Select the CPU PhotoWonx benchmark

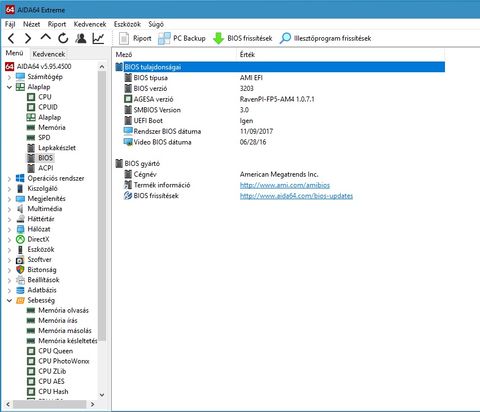58,361
